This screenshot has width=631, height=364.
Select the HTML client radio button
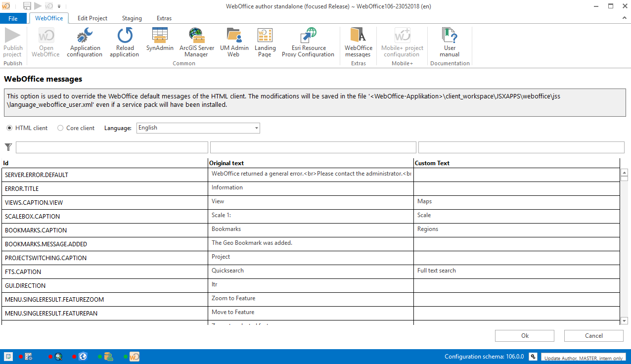pos(9,128)
